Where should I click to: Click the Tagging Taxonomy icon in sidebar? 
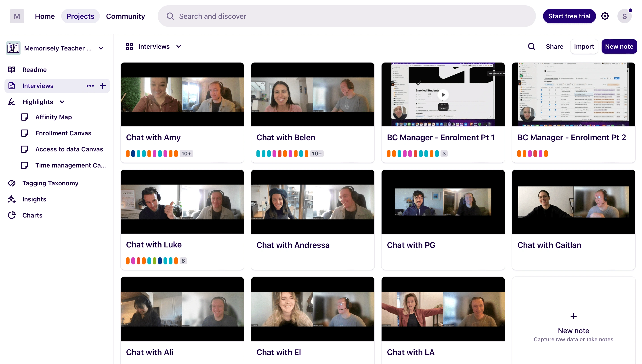click(12, 183)
